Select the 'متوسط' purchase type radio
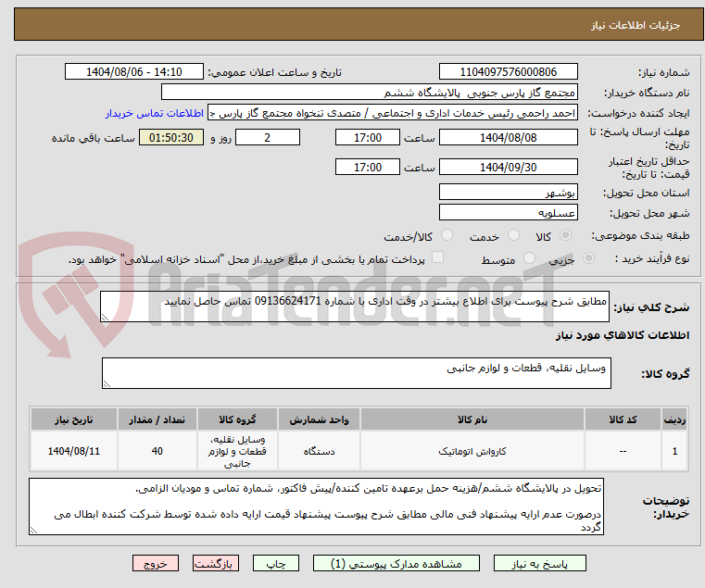The image size is (705, 588). coord(529,258)
